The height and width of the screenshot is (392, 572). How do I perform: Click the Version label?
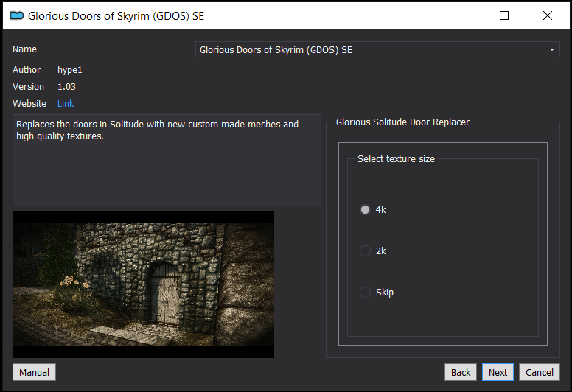(28, 87)
